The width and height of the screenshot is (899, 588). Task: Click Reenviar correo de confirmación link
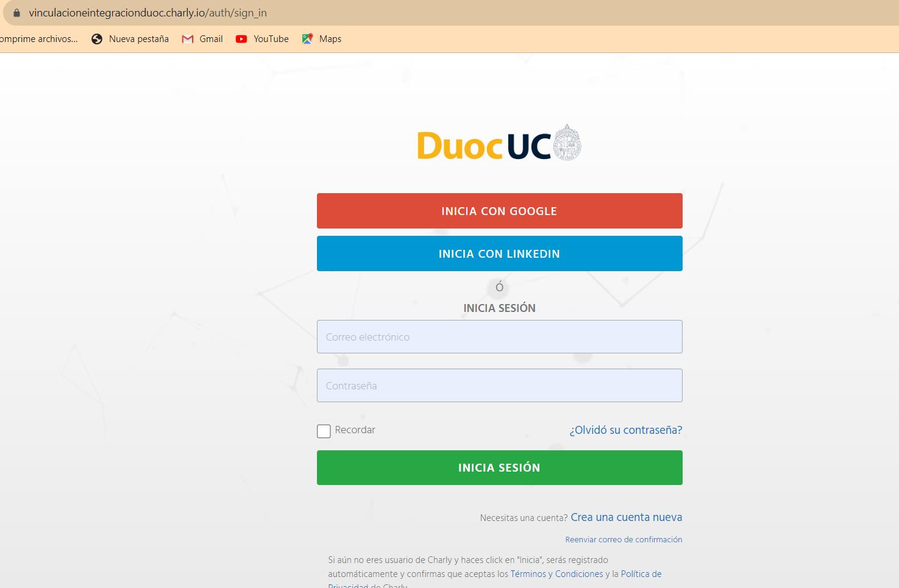[x=624, y=540]
